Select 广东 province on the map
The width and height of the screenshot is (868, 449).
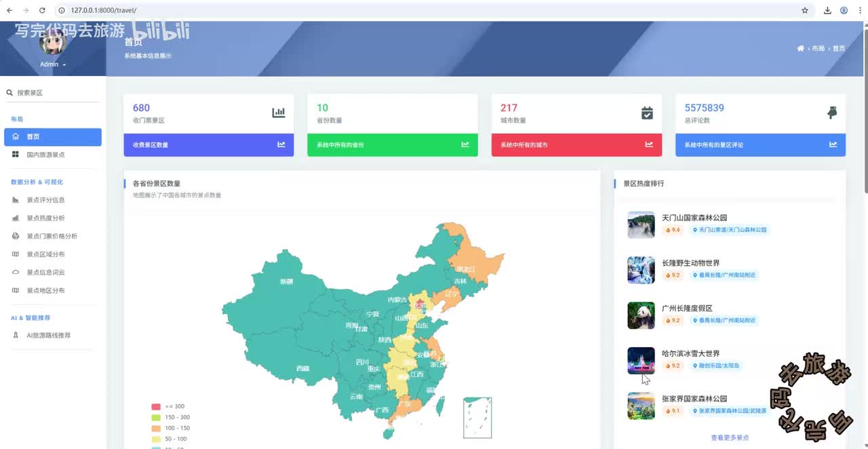pyautogui.click(x=404, y=404)
